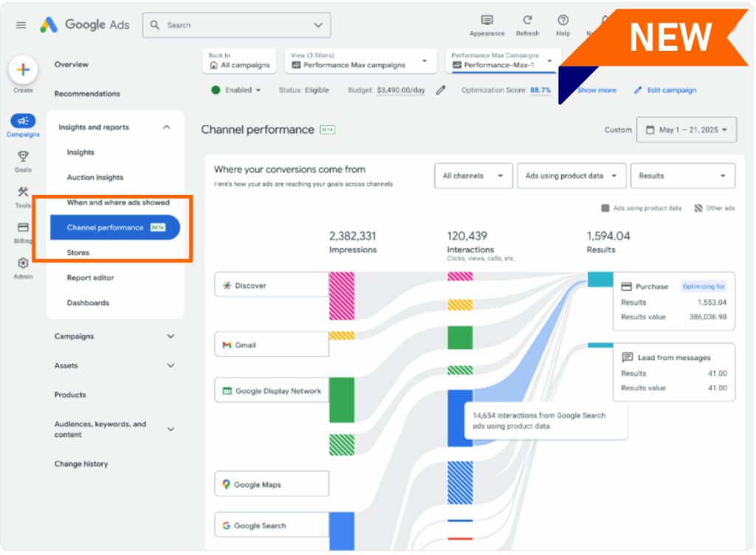This screenshot has width=756, height=555.
Task: Click the Discover channel box
Action: click(272, 285)
